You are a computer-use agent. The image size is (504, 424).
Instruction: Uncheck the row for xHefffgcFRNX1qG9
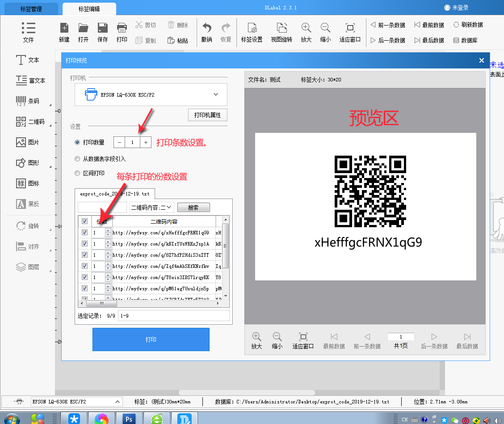(84, 232)
